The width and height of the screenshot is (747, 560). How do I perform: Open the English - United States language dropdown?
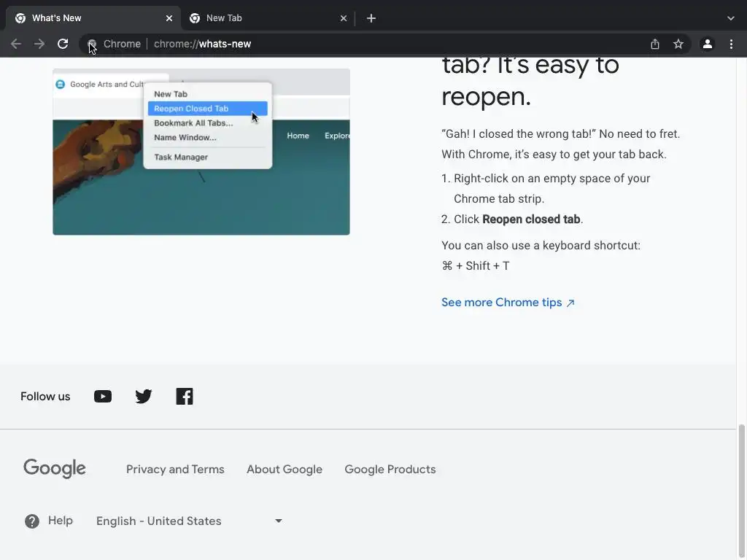click(x=189, y=521)
